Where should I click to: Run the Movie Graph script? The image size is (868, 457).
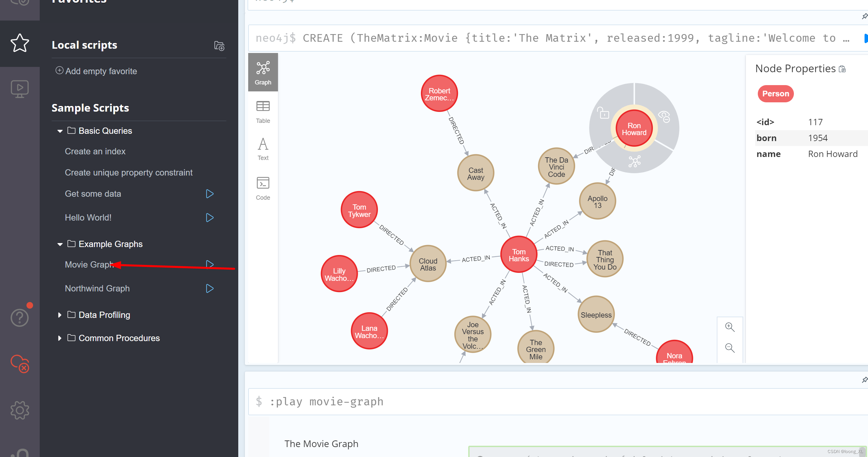(209, 264)
